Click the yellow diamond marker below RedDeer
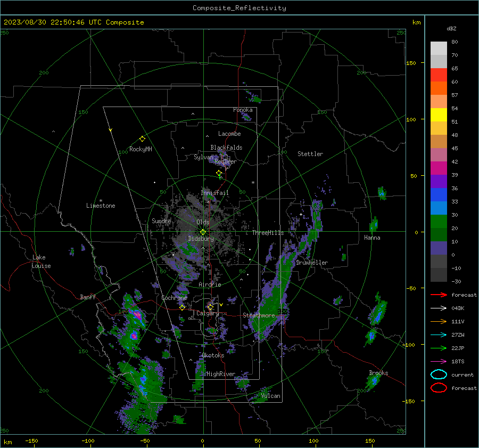479x448 pixels. [219, 174]
